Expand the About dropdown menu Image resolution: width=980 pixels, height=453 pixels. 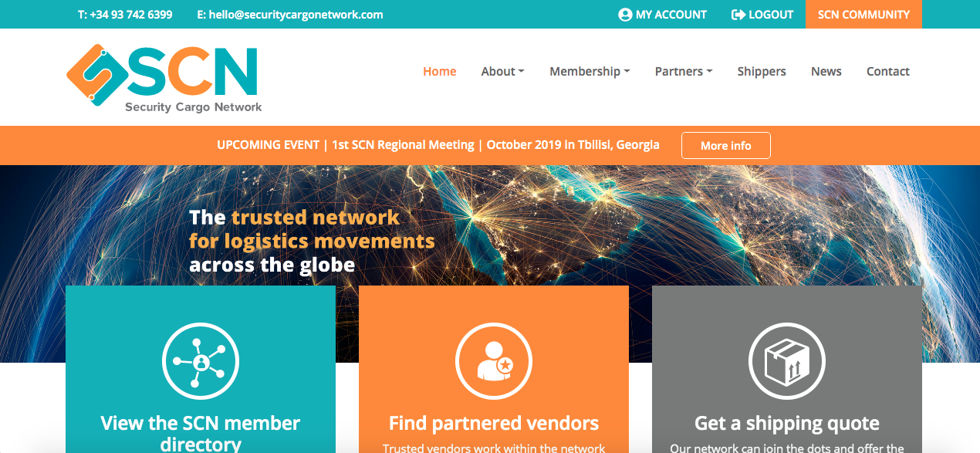tap(502, 71)
